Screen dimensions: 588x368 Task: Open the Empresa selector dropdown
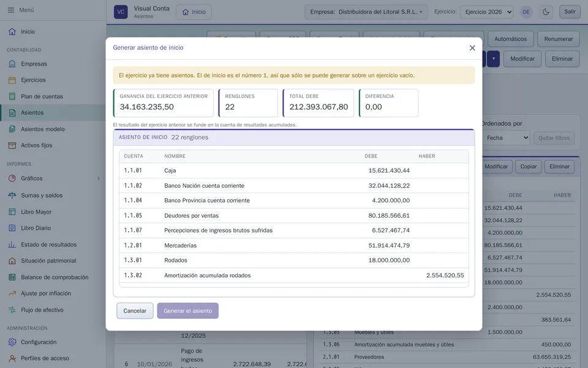pos(366,12)
